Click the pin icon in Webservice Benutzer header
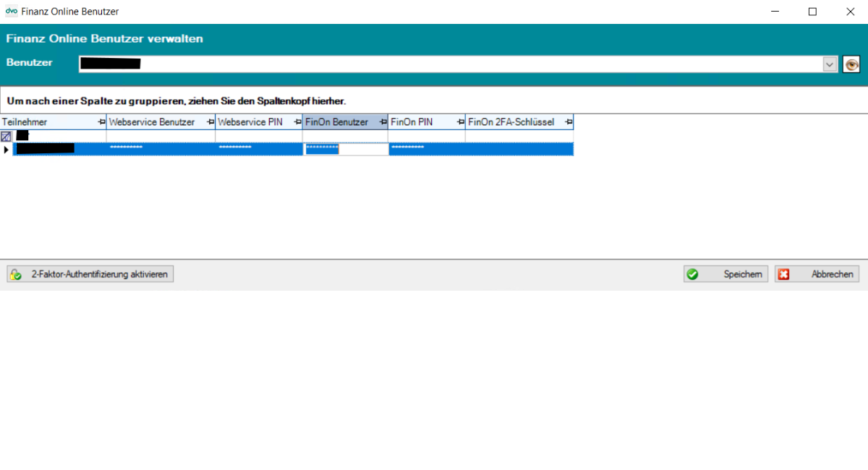The height and width of the screenshot is (470, 868). [210, 122]
